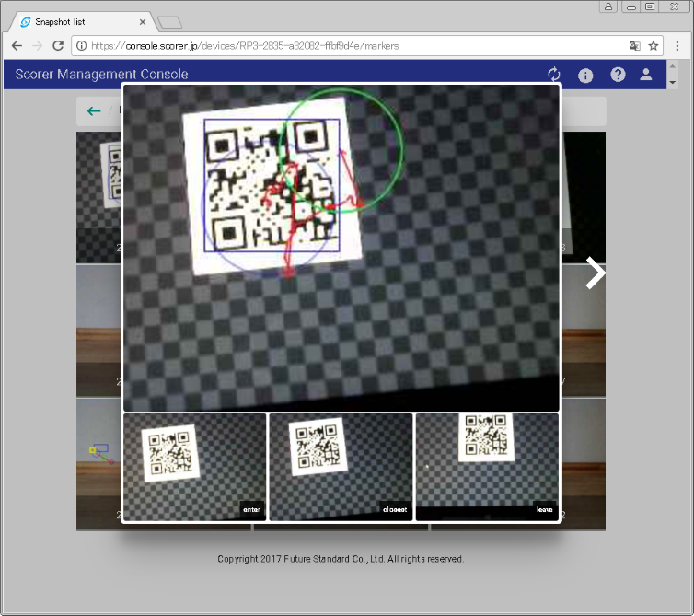694x616 pixels.
Task: Close the Snapshot list tab
Action: (143, 22)
